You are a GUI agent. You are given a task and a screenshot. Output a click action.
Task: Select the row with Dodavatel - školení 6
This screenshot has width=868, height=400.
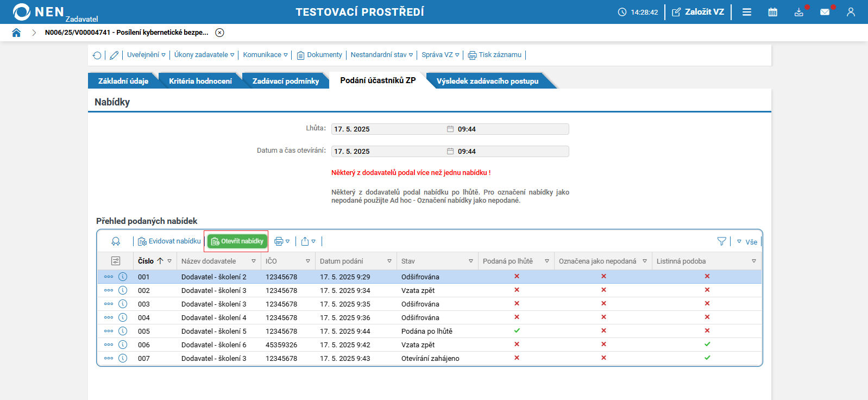[x=429, y=345]
